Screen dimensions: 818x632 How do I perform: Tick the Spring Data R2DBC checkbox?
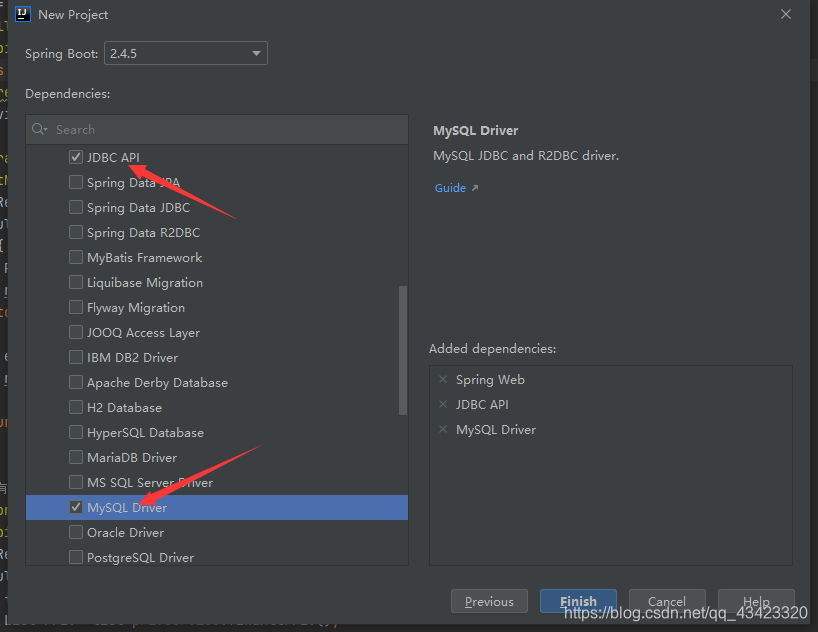pos(76,232)
